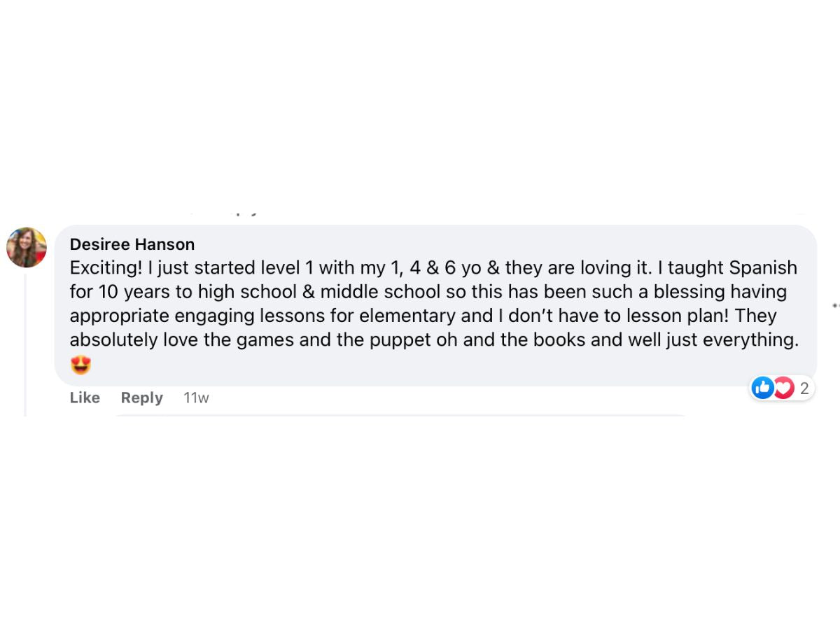The image size is (840, 630).
Task: Click the heart-eyes emoji in the comment
Action: (81, 365)
